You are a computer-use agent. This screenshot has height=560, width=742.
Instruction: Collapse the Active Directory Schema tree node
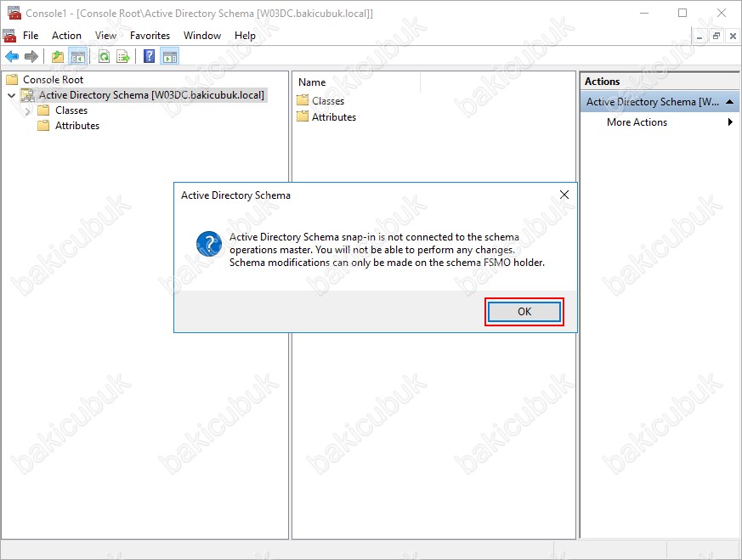coord(12,95)
